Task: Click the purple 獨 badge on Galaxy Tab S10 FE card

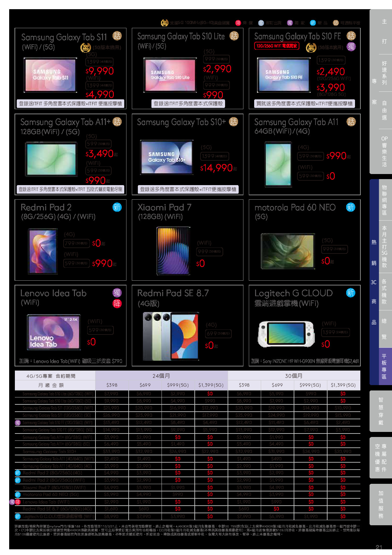Action: point(351,47)
